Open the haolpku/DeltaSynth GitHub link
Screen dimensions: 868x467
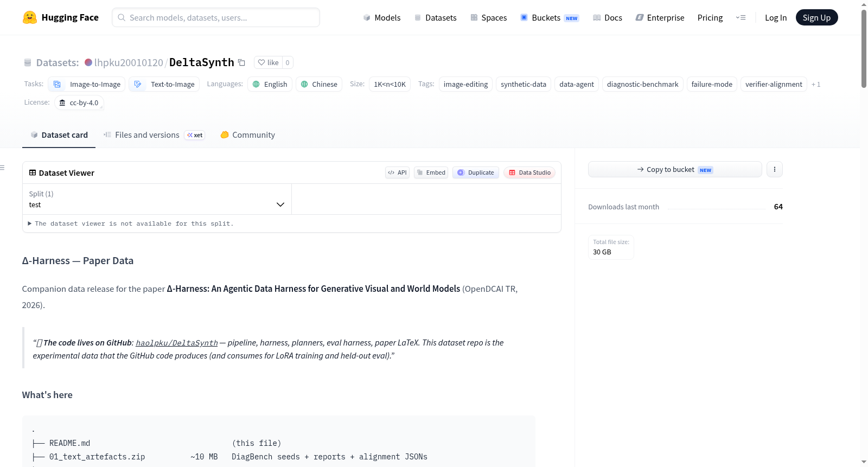[x=177, y=343]
